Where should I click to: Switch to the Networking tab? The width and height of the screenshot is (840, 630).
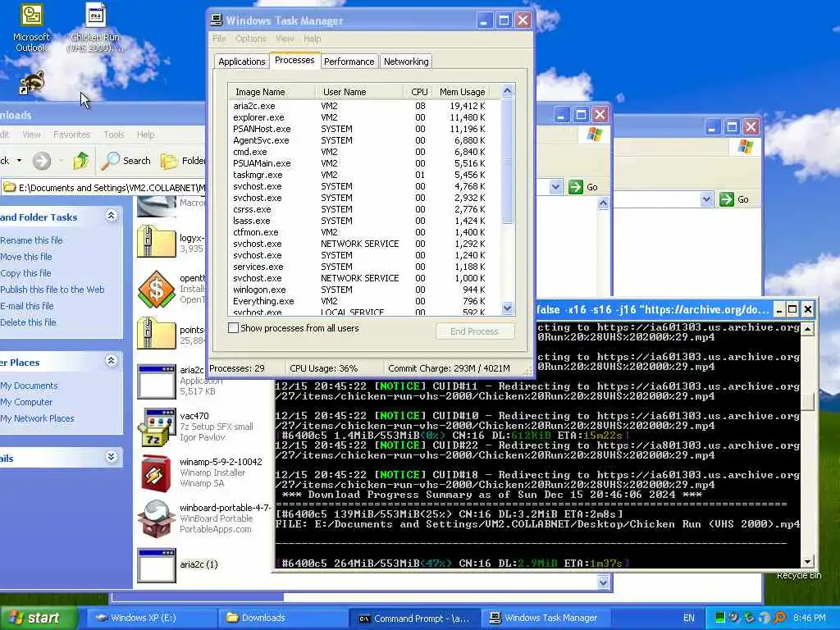(406, 61)
